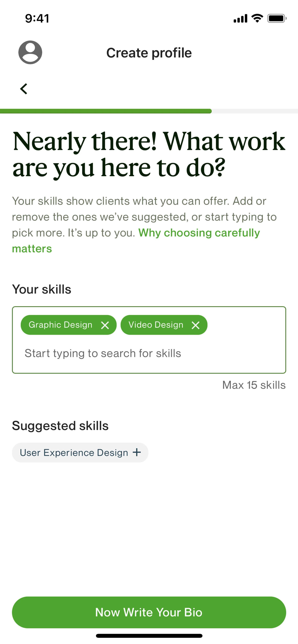This screenshot has width=298, height=644.
Task: Click the green profile progress bar
Action: pyautogui.click(x=106, y=111)
